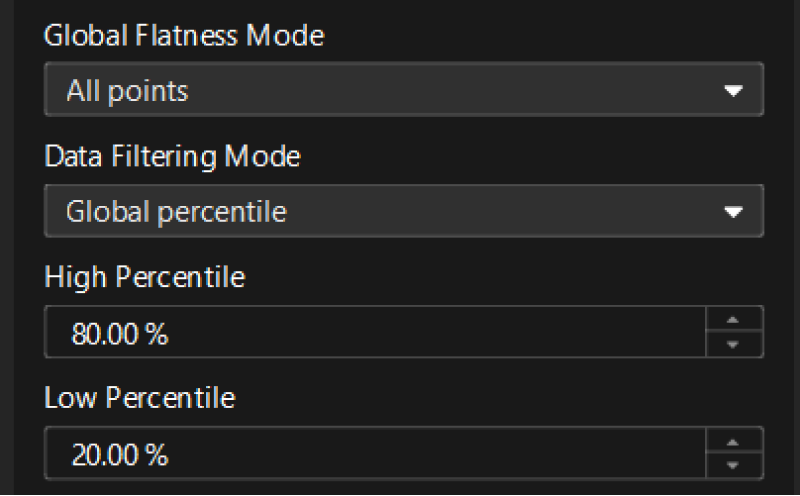Click the "Low Percentile" label
800x496 pixels.
tap(139, 397)
